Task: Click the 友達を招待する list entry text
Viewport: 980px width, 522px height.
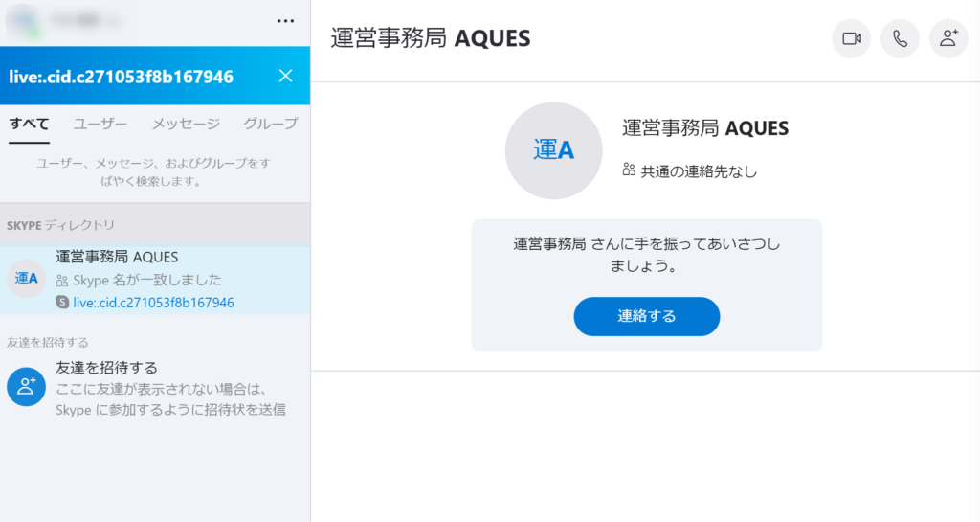Action: [106, 368]
